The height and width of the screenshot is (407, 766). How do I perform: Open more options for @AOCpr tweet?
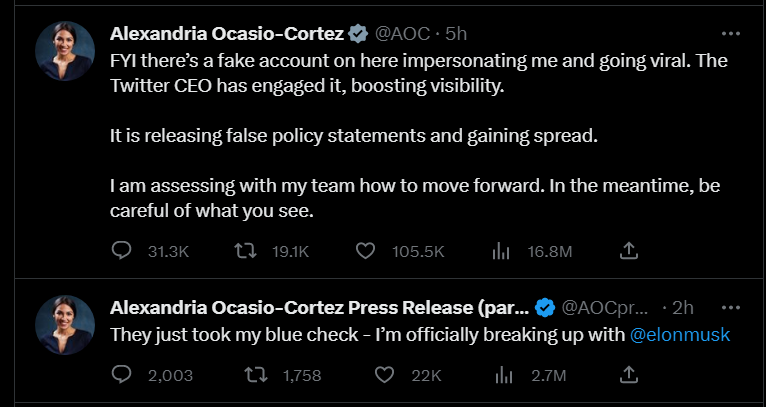coord(731,308)
